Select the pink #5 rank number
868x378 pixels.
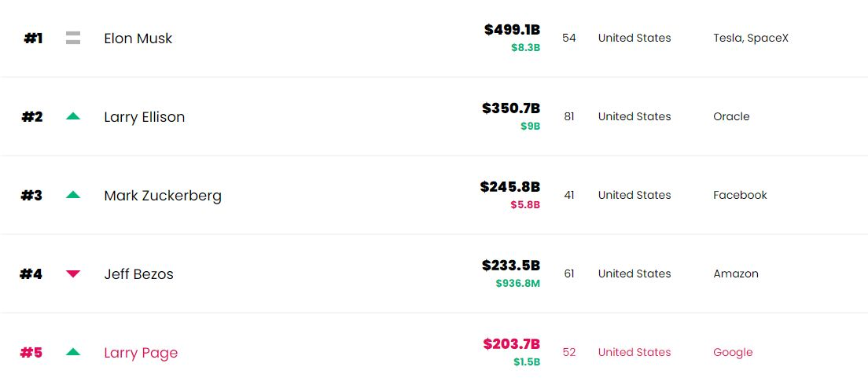click(31, 352)
